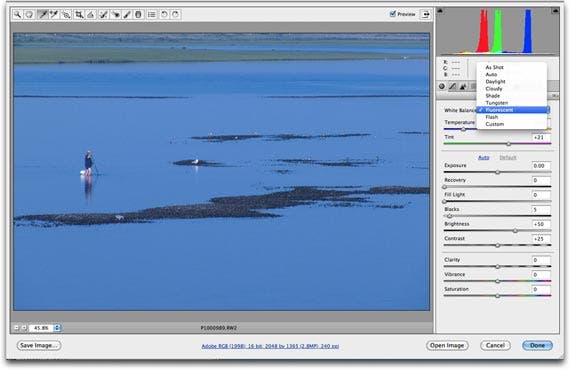This screenshot has width=570, height=370.
Task: Choose Tungsten white balance
Action: (512, 103)
